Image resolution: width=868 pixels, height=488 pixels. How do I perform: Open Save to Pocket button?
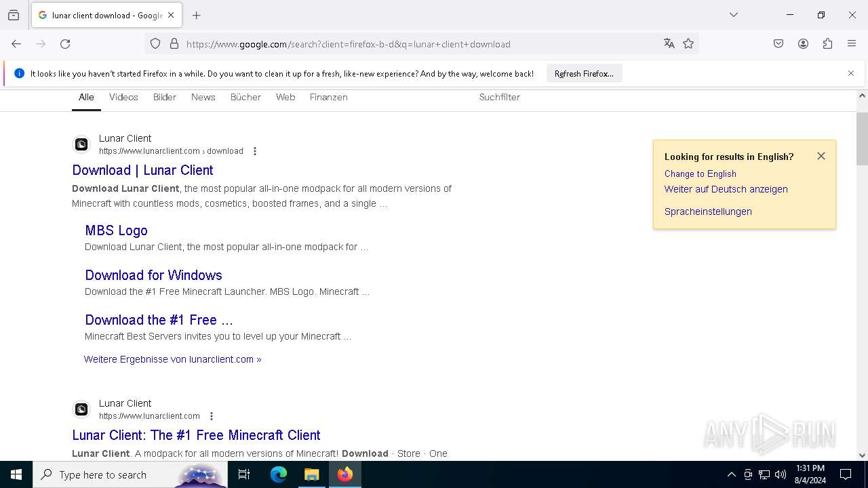coord(778,44)
